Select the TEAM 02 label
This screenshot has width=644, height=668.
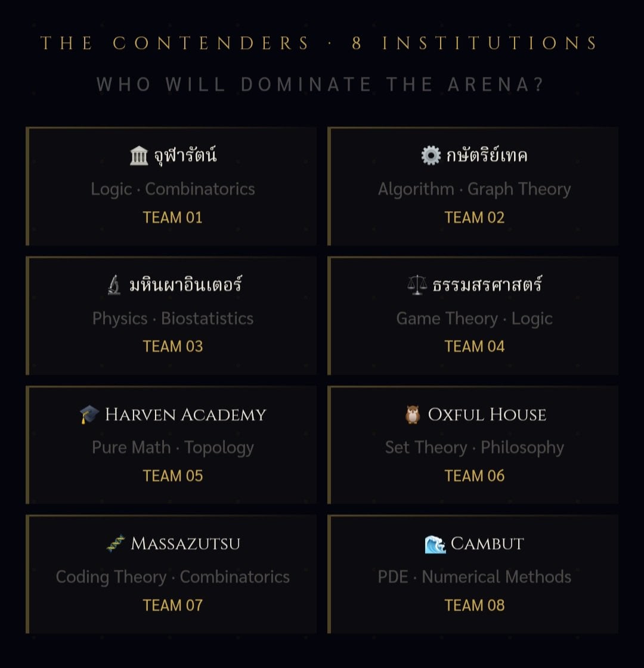click(x=475, y=218)
